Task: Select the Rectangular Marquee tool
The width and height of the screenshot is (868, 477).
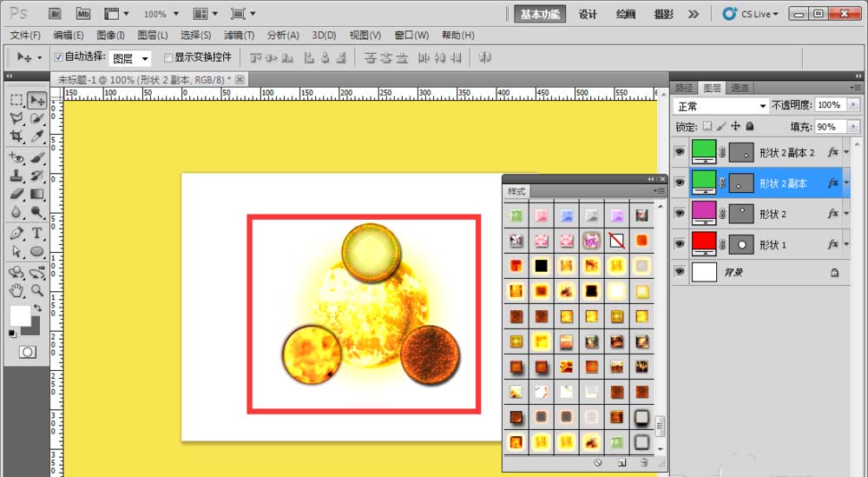Action: [x=16, y=100]
